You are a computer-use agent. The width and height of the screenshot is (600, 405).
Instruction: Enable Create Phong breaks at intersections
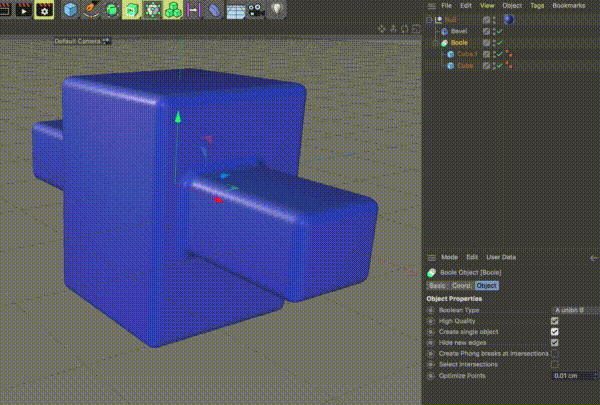click(554, 353)
